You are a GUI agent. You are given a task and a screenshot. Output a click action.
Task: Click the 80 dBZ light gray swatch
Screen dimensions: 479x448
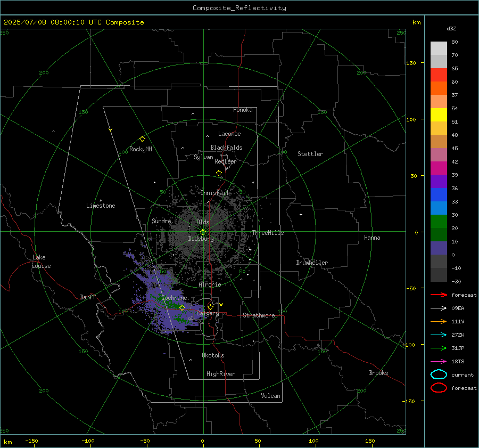coord(439,48)
